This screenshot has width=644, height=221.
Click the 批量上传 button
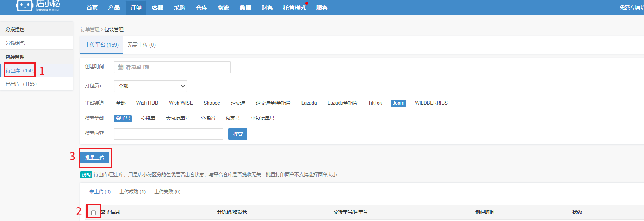tap(94, 157)
